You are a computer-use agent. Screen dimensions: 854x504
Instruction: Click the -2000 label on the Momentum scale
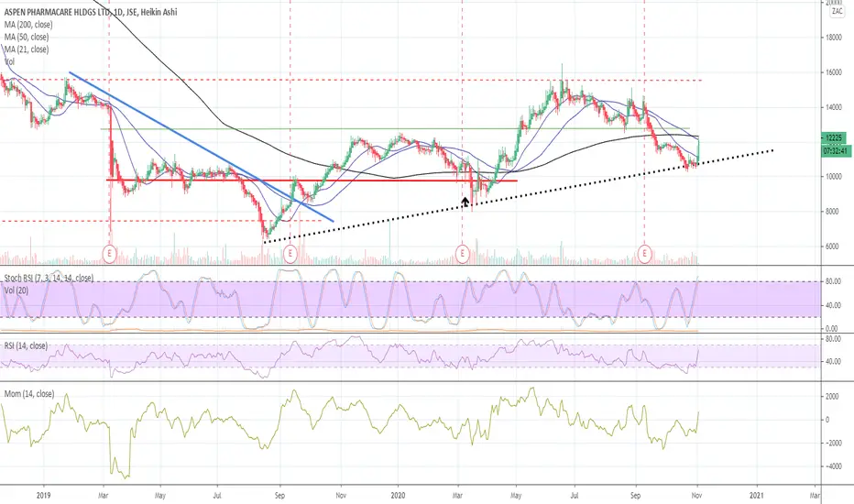pos(832,443)
